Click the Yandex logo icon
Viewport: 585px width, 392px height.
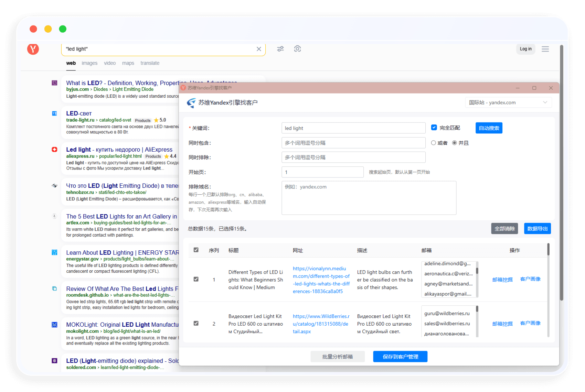tap(33, 49)
